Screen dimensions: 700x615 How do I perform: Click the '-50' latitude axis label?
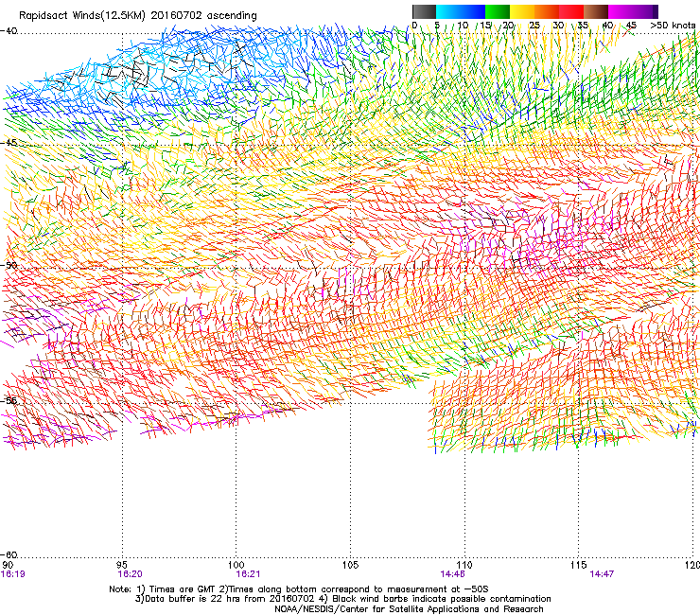pos(9,265)
